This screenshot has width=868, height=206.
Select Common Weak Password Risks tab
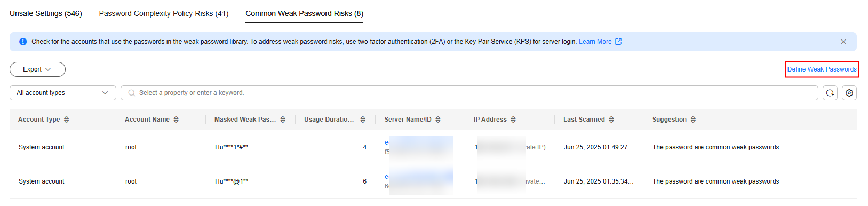pyautogui.click(x=305, y=13)
